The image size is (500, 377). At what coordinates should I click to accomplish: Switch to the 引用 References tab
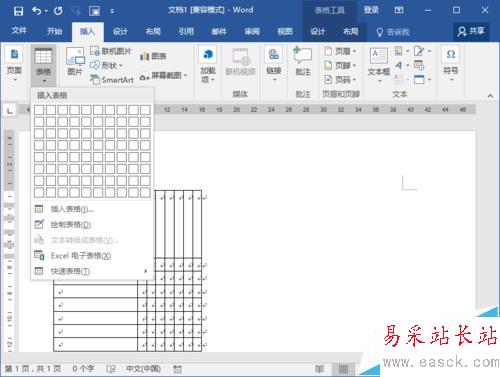pos(186,32)
